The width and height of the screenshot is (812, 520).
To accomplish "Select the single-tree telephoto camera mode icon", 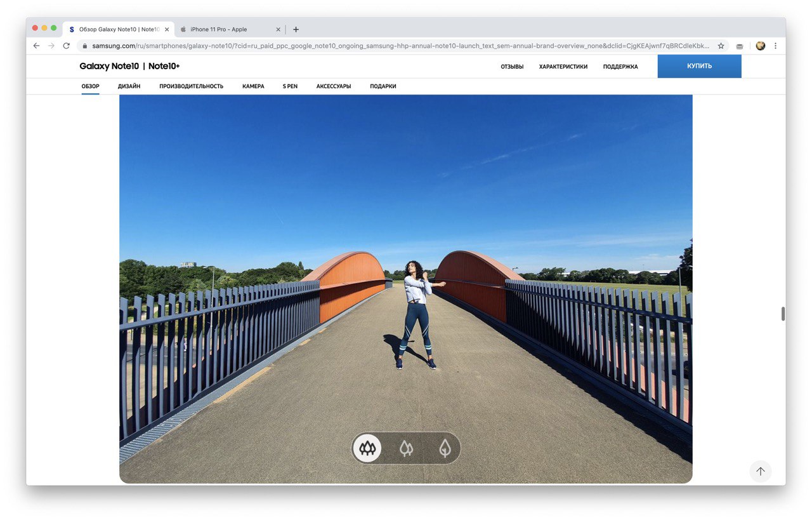I will [445, 449].
